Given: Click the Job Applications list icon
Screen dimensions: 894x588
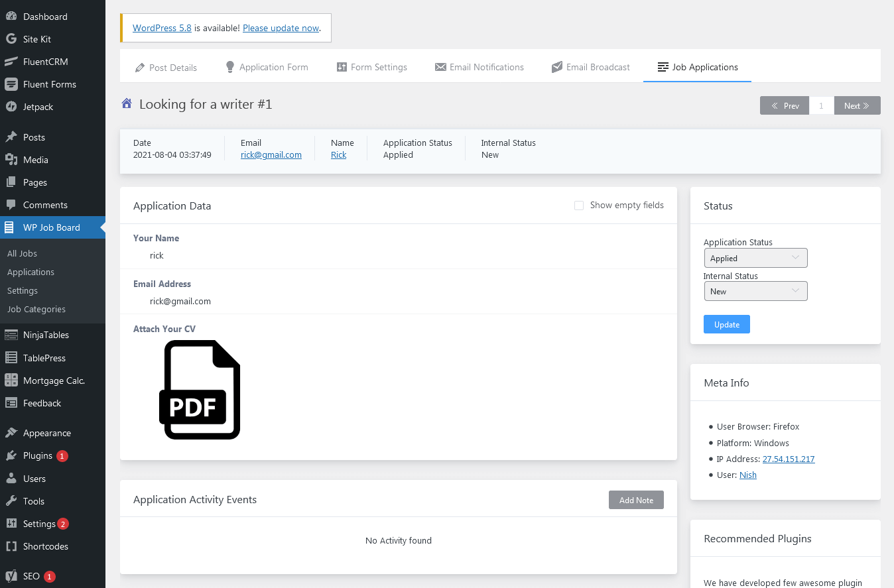Looking at the screenshot, I should [662, 67].
